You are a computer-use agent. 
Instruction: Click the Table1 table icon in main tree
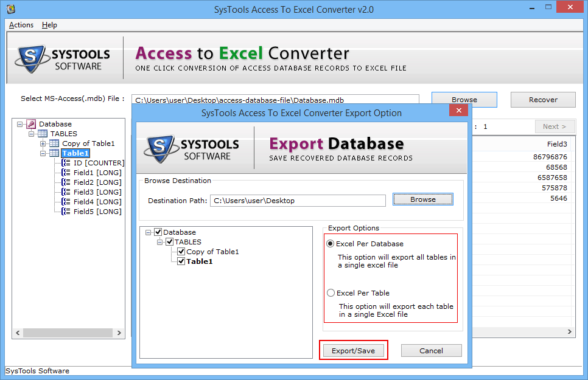[x=54, y=153]
